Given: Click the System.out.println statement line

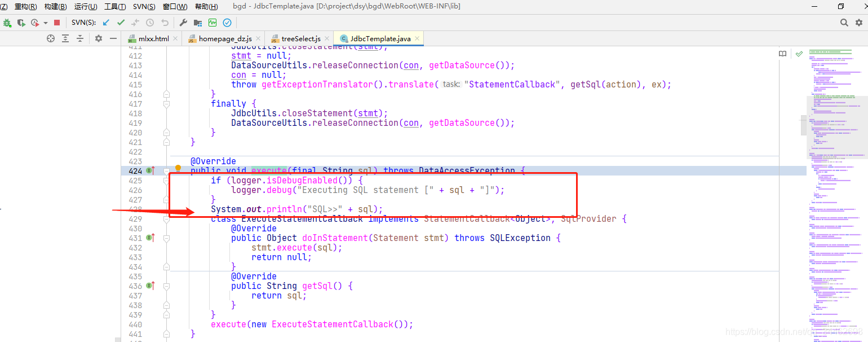Looking at the screenshot, I should click(x=297, y=209).
